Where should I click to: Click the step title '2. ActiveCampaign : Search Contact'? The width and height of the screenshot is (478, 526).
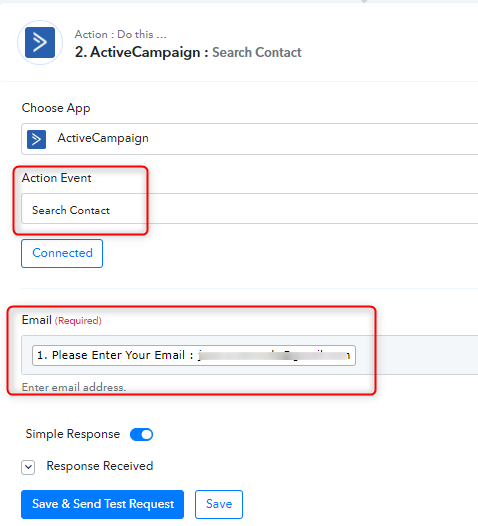click(x=188, y=52)
